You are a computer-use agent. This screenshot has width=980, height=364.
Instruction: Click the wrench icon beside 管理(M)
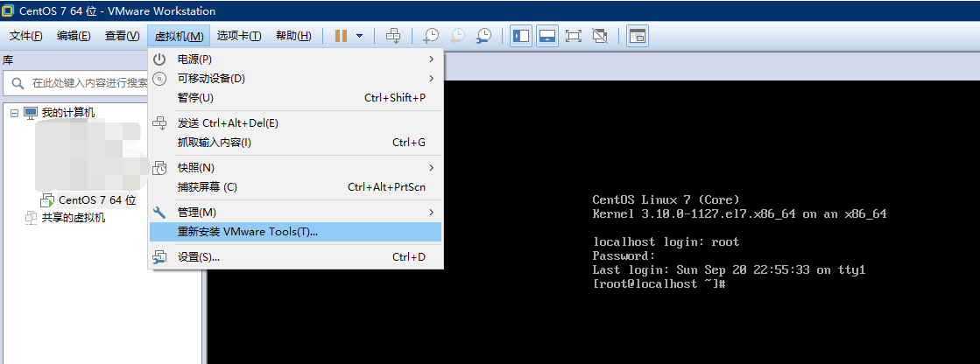pyautogui.click(x=160, y=213)
